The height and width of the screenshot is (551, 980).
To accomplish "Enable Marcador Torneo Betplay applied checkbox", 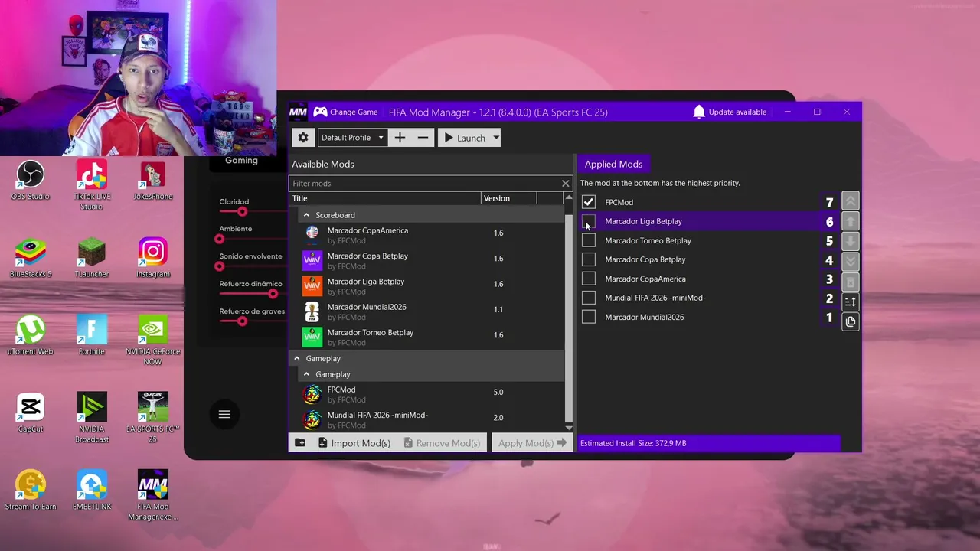I will [x=588, y=240].
